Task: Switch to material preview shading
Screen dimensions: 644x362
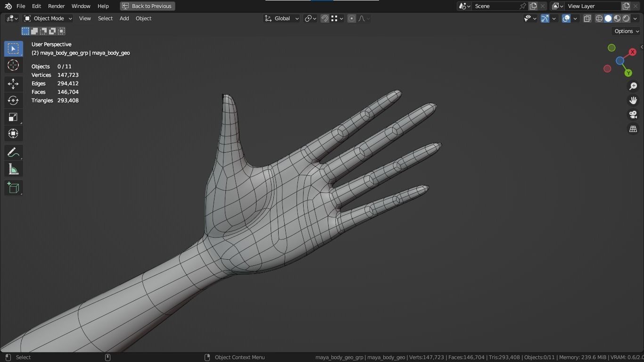Action: pos(617,18)
